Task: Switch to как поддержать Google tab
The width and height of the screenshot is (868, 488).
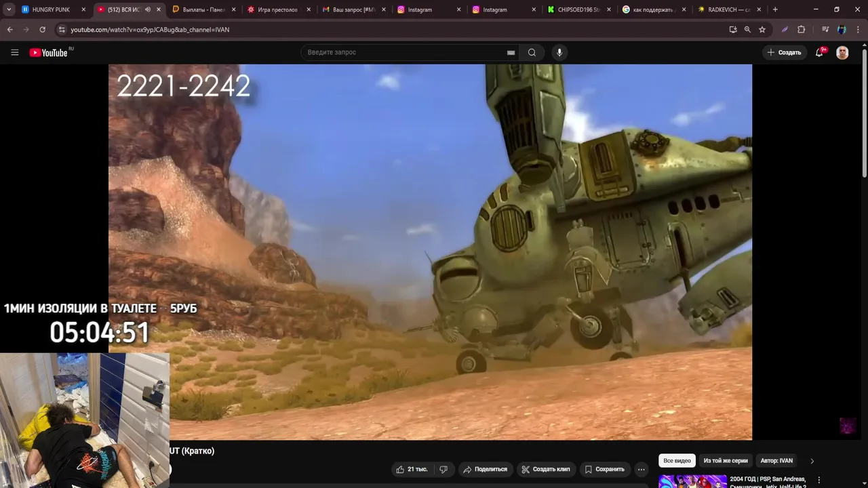Action: 653,9
